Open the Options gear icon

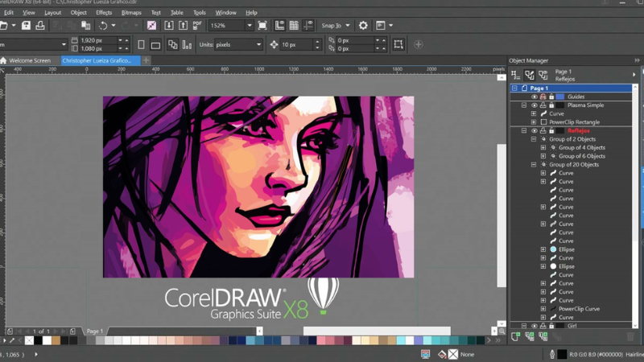click(x=363, y=26)
